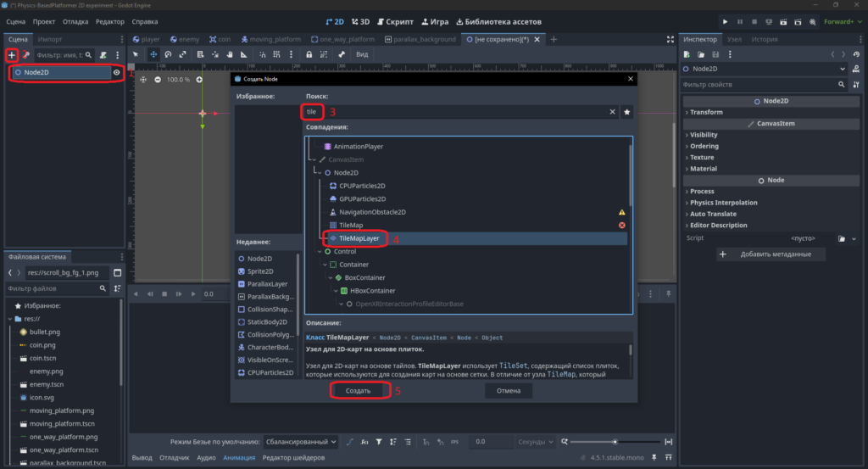
Task: Clear the node search text with X icon
Action: point(612,112)
